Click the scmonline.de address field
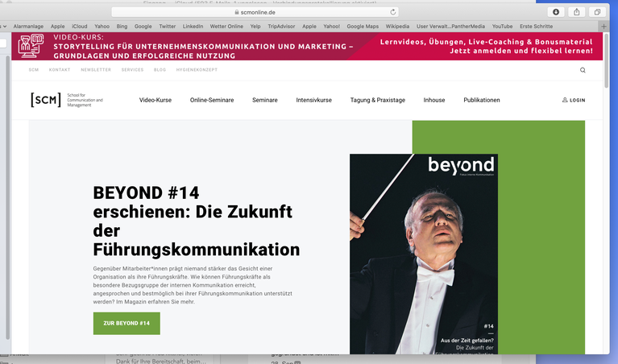This screenshot has height=364, width=618. 255,12
